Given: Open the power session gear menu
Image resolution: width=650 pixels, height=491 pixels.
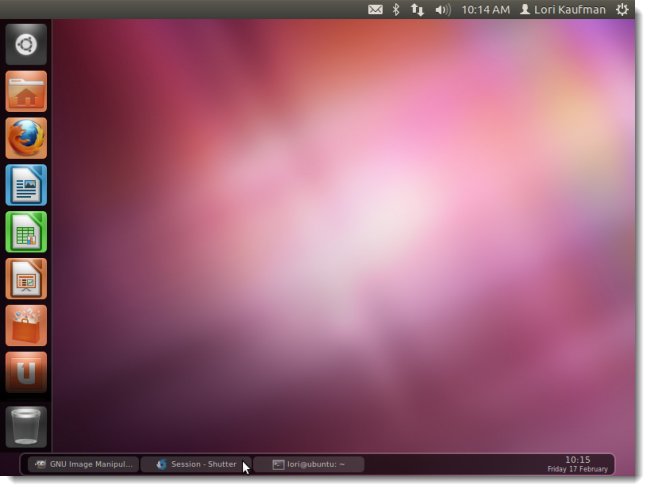Looking at the screenshot, I should coord(622,10).
